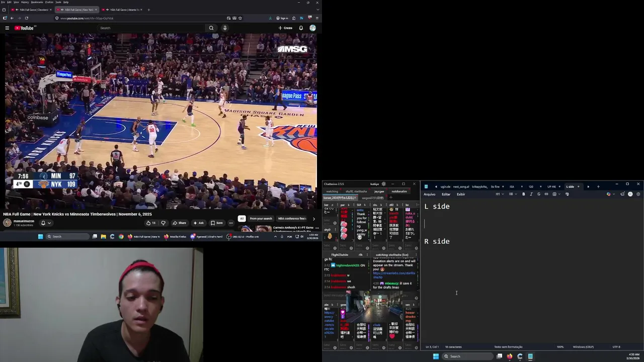The image size is (644, 362).
Task: Open Firefox Sign in account button
Action: pos(282,18)
